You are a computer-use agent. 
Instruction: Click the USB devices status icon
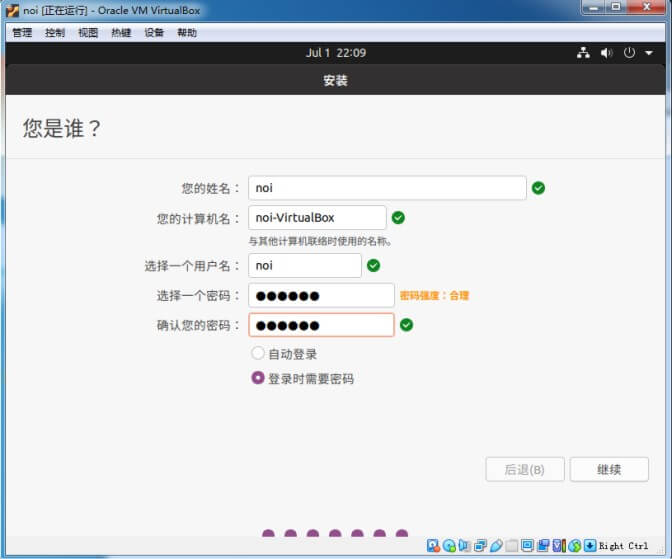pos(496,546)
